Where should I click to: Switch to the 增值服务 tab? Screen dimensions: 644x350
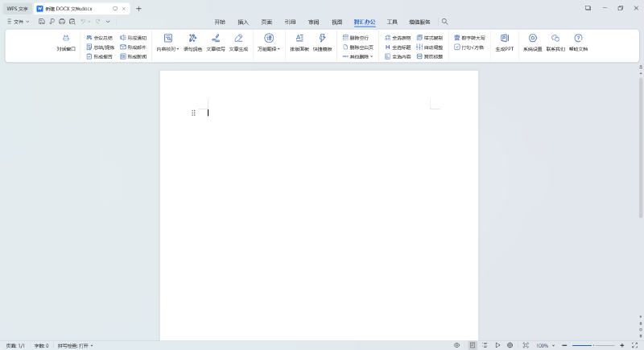[419, 22]
